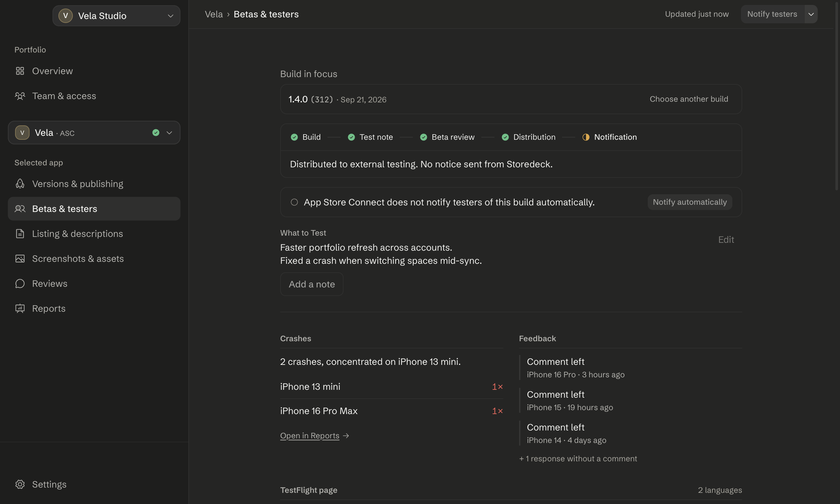Navigate to Team & access
The image size is (840, 504).
pyautogui.click(x=94, y=96)
